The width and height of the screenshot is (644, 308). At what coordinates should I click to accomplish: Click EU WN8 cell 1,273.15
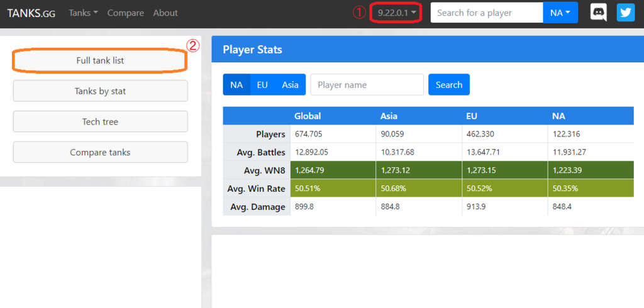pos(505,170)
